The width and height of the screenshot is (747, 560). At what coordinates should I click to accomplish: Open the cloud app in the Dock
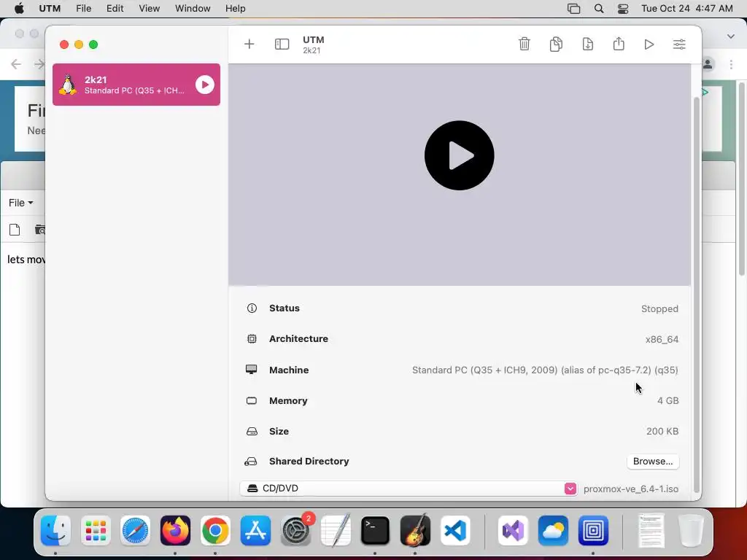pos(553,531)
